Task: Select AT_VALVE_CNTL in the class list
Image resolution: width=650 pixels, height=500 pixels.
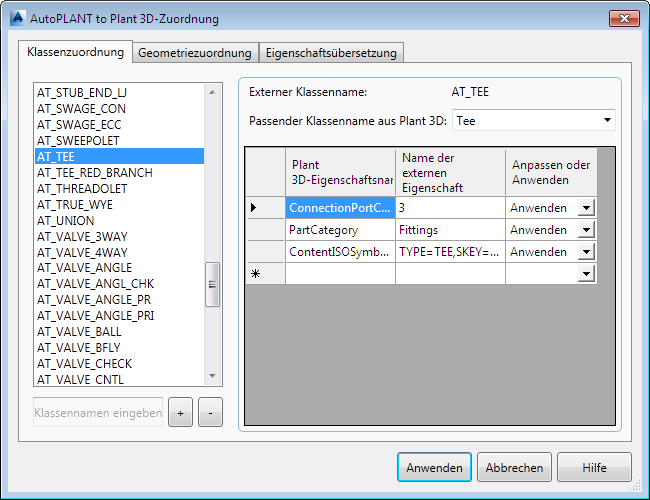Action: tap(119, 379)
